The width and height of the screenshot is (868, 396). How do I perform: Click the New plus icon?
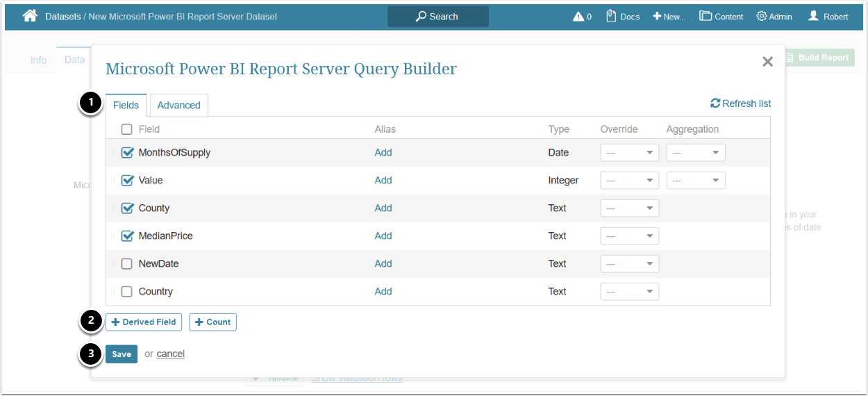657,17
